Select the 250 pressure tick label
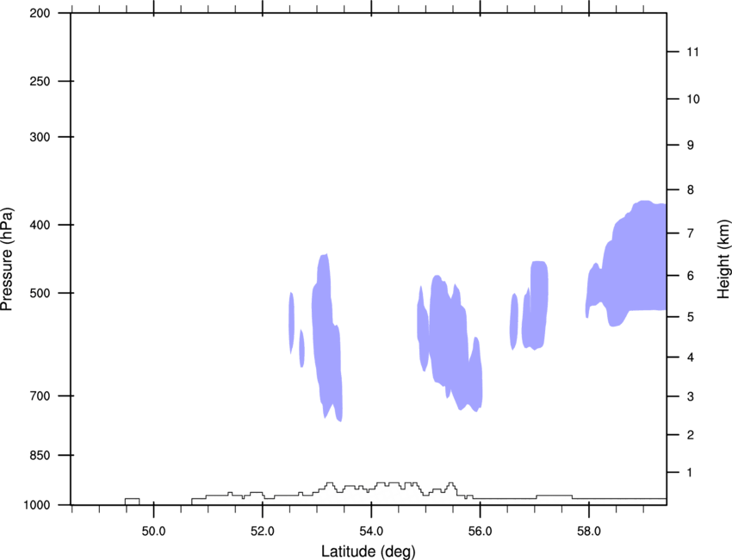 point(40,81)
